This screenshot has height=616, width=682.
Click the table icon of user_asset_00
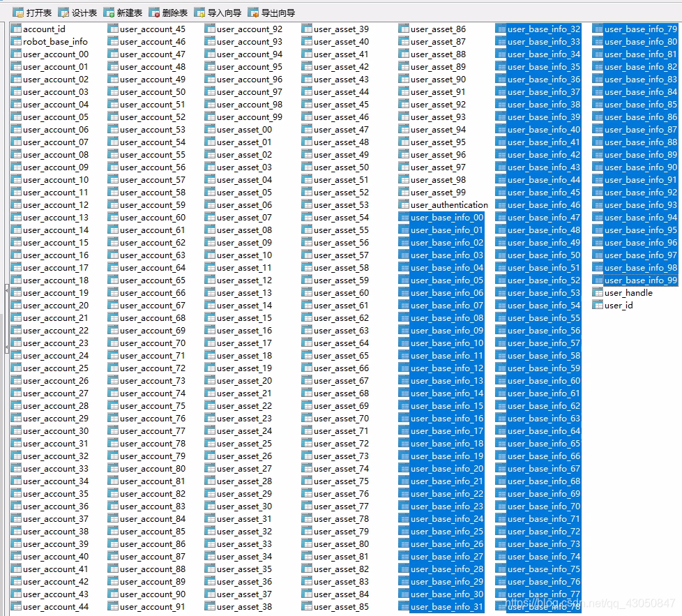210,130
